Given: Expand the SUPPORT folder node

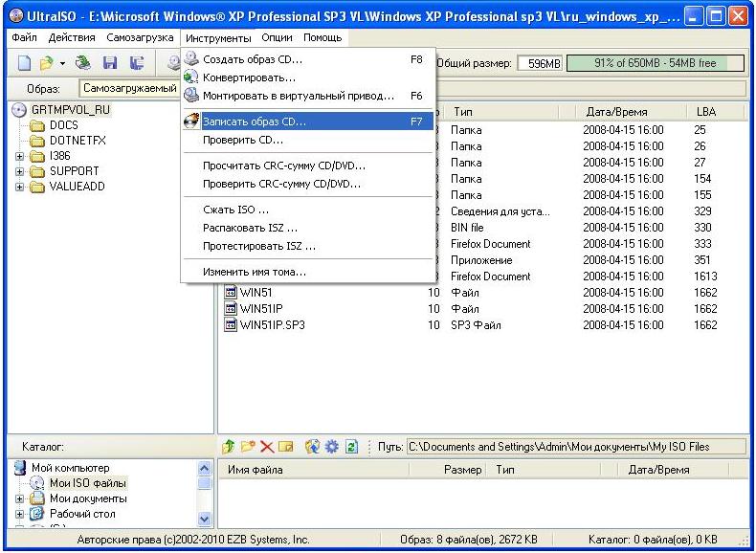Looking at the screenshot, I should click(x=19, y=171).
